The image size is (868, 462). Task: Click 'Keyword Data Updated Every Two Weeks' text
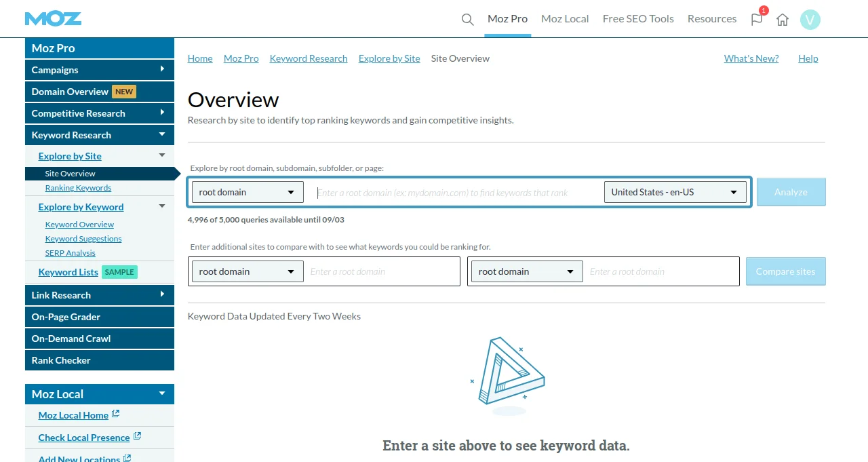pos(274,316)
